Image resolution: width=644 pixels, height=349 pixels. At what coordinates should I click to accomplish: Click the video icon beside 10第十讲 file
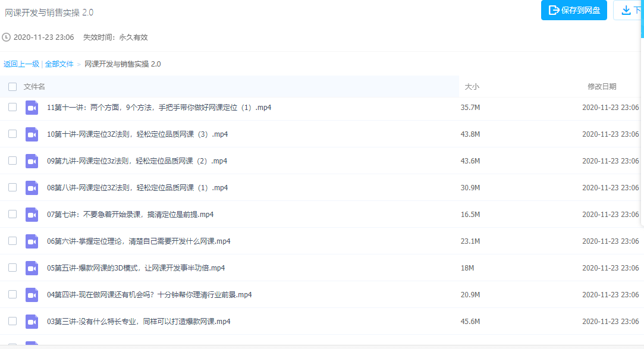(x=32, y=134)
